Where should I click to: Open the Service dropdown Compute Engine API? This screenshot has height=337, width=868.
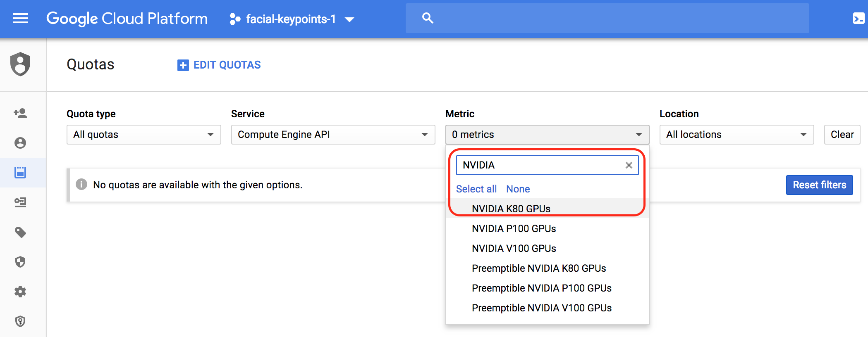333,135
